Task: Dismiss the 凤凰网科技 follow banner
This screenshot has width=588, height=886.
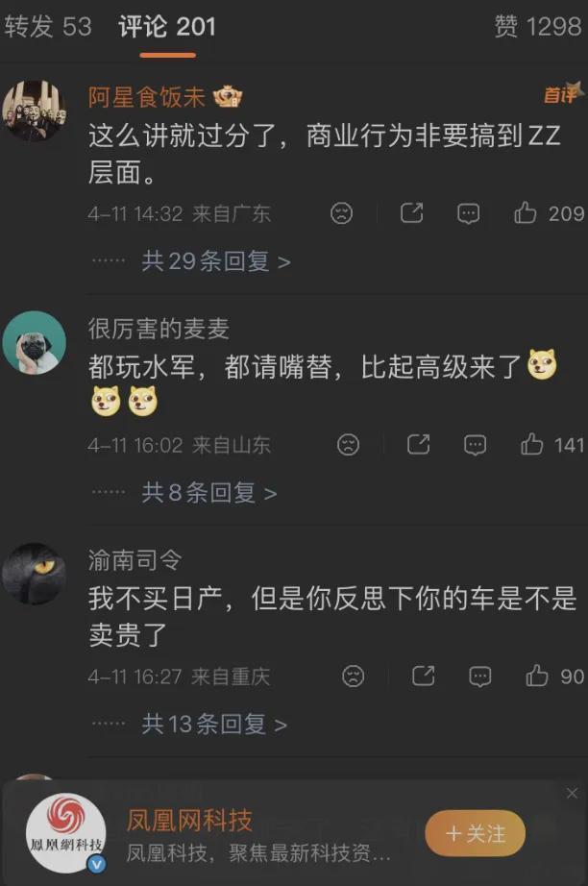Action: tap(573, 794)
